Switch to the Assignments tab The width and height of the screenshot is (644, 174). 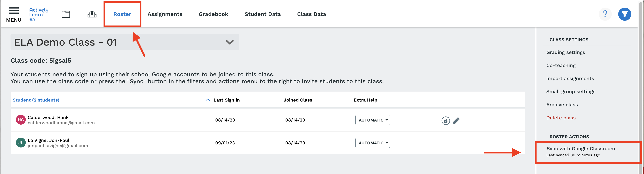pos(165,14)
